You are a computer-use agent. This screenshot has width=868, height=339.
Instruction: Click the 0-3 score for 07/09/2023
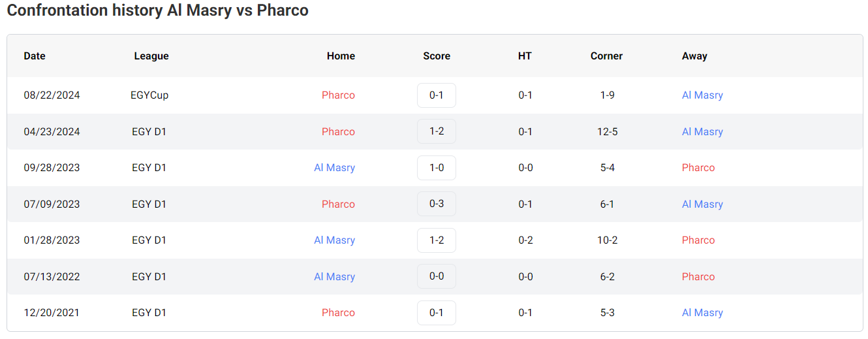click(436, 204)
